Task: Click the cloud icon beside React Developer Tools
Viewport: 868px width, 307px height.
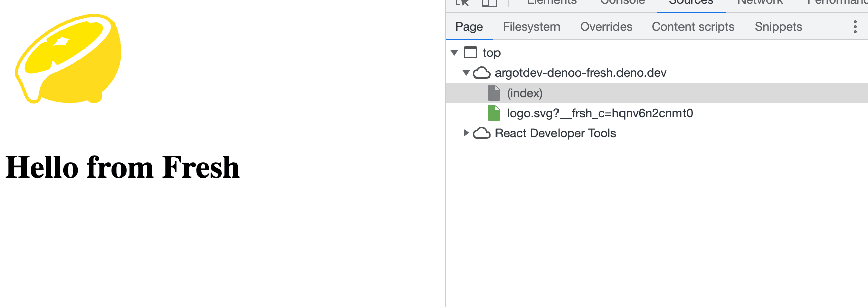Action: pos(482,133)
